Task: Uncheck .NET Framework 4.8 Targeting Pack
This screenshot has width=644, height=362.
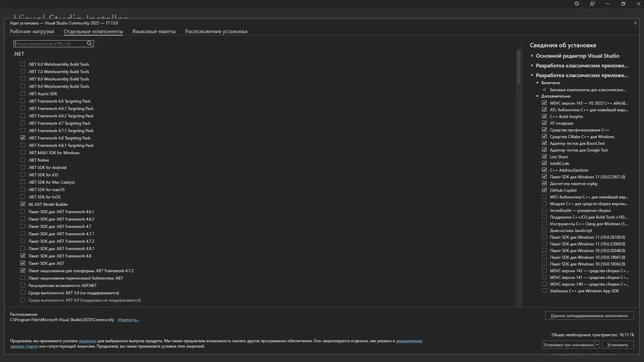Action: tap(23, 138)
